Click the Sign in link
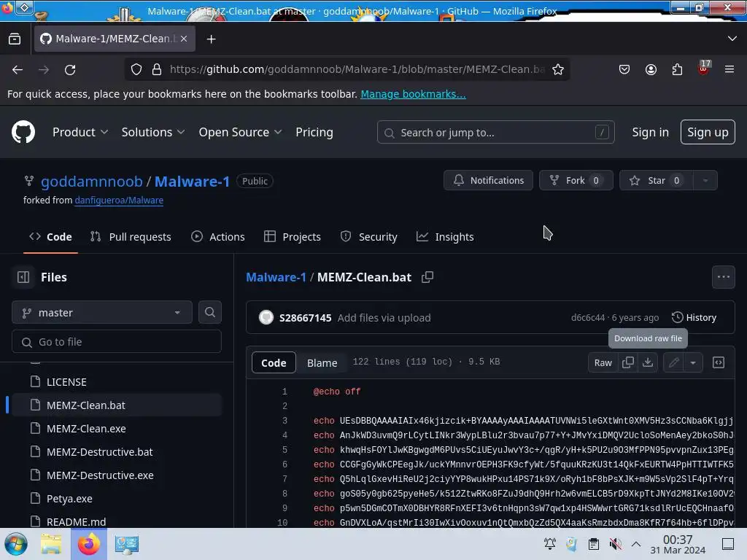The image size is (747, 560). point(650,133)
